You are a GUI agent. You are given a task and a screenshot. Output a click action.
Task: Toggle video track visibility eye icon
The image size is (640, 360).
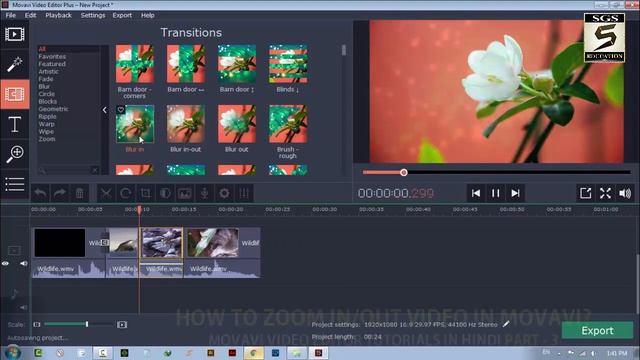click(x=5, y=264)
